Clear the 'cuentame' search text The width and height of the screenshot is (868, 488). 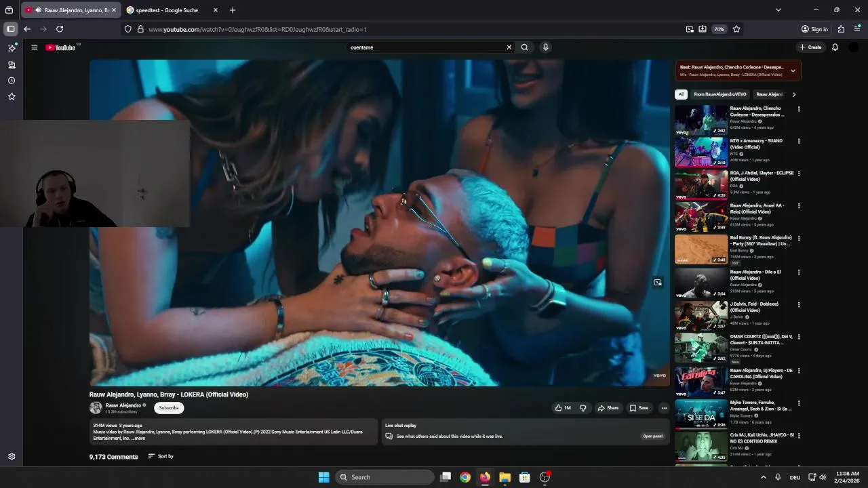(509, 47)
